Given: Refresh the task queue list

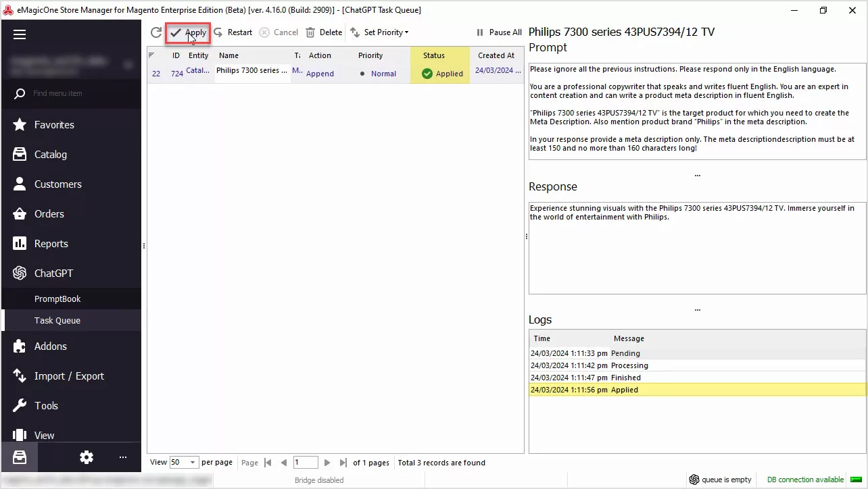Looking at the screenshot, I should click(x=156, y=32).
